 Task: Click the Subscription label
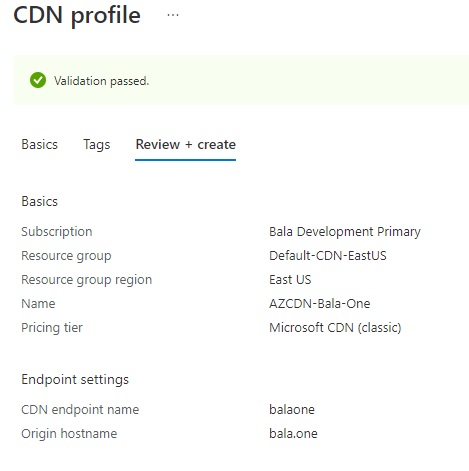[57, 232]
